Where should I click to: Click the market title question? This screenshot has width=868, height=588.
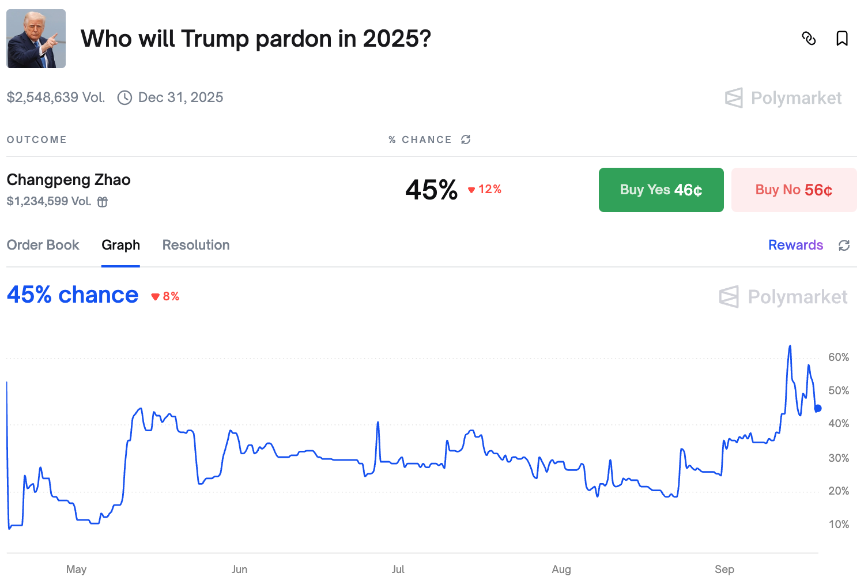point(256,39)
